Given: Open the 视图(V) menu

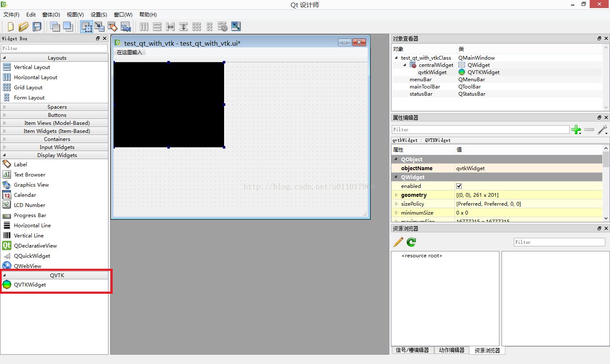Looking at the screenshot, I should click(x=75, y=14).
